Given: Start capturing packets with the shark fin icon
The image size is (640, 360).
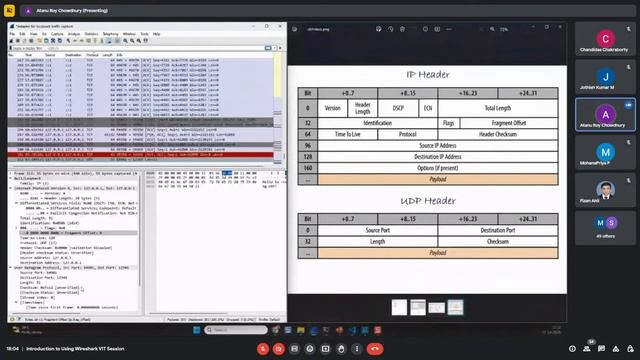Looking at the screenshot, I should (x=11, y=41).
